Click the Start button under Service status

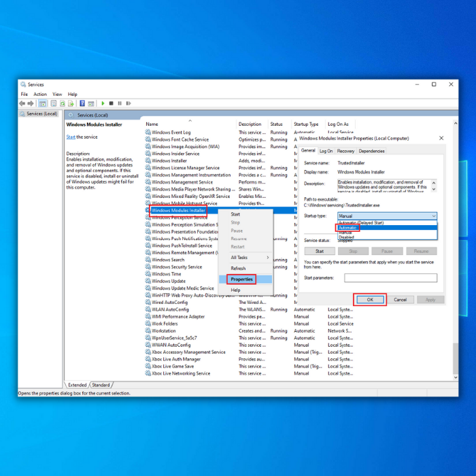(320, 251)
